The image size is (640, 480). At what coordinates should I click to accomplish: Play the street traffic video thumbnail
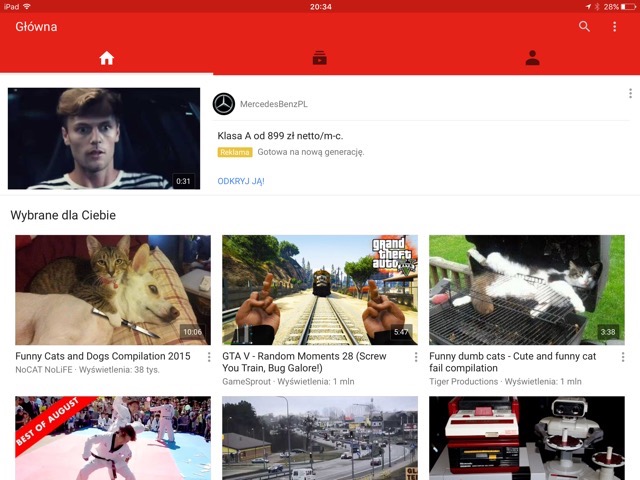(x=320, y=438)
